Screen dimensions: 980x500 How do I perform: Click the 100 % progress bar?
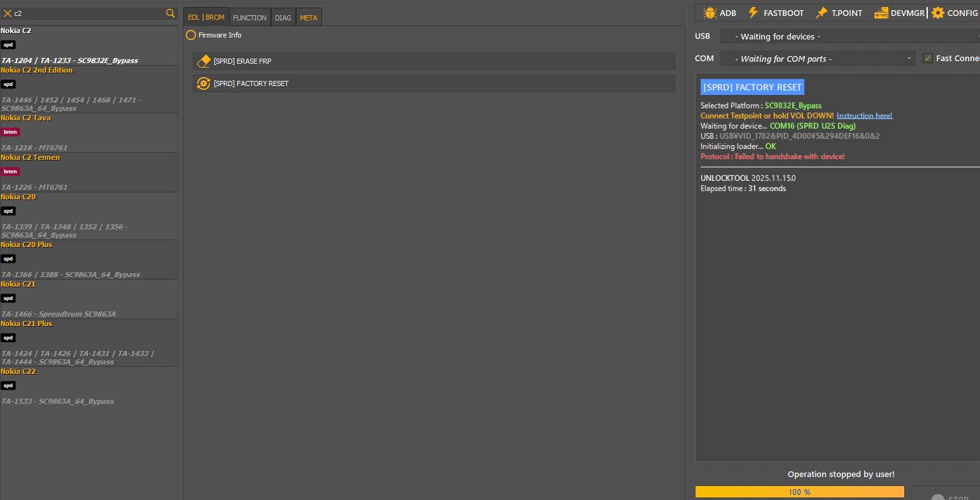tap(800, 492)
